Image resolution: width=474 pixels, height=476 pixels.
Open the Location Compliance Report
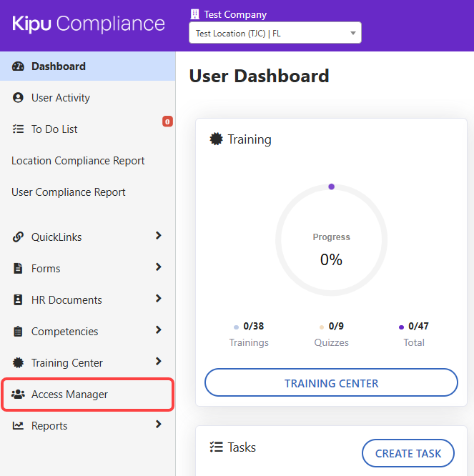(x=78, y=161)
